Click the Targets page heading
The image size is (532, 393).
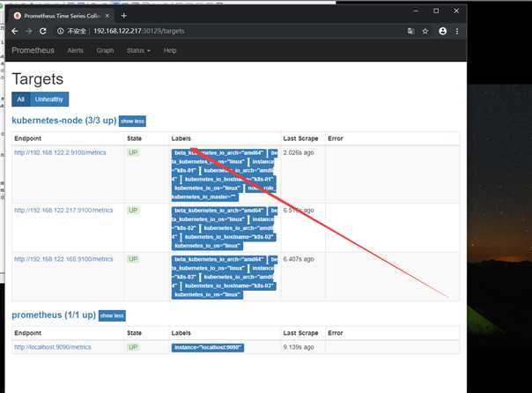pos(38,79)
